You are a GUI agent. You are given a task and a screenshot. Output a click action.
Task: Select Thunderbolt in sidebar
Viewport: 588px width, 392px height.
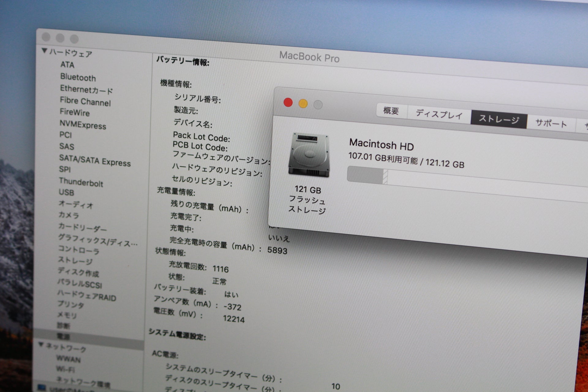pyautogui.click(x=81, y=182)
